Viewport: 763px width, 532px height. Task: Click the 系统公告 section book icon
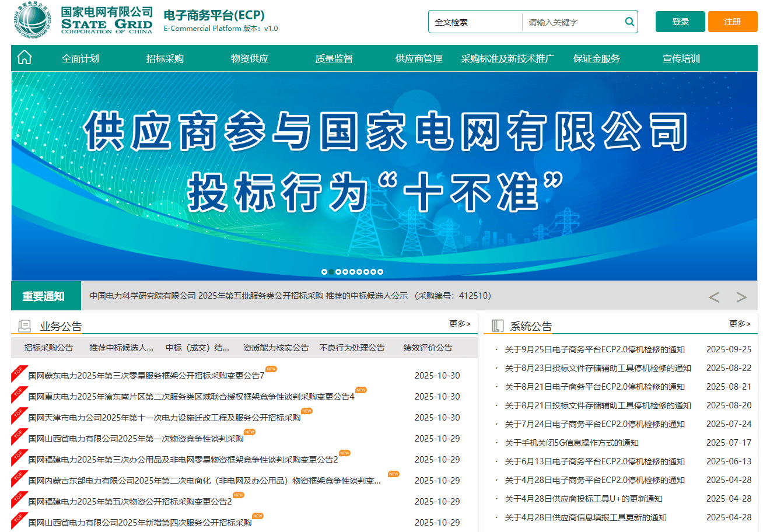[x=498, y=326]
